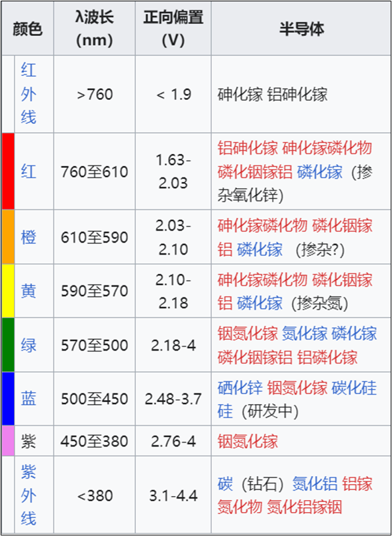This screenshot has height=536, width=392.
Task: Open the red 铝砷化镓 link in the 红 row
Action: tap(248, 149)
